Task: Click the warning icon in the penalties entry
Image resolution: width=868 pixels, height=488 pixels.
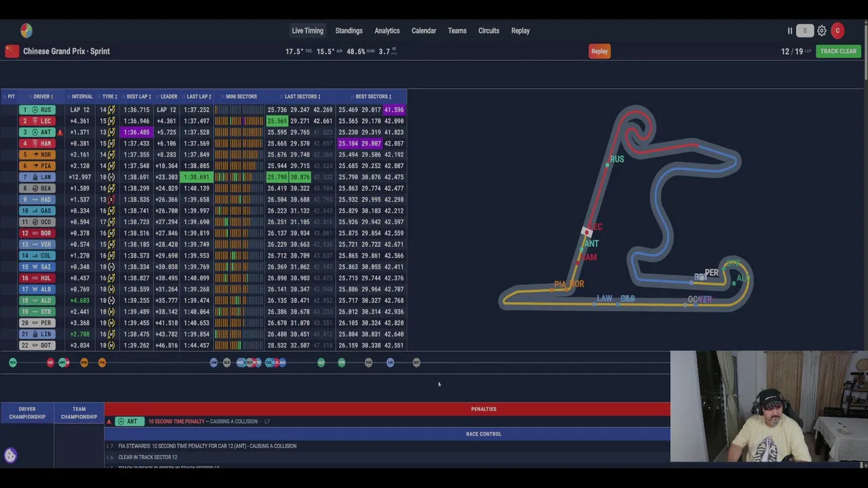Action: point(108,422)
